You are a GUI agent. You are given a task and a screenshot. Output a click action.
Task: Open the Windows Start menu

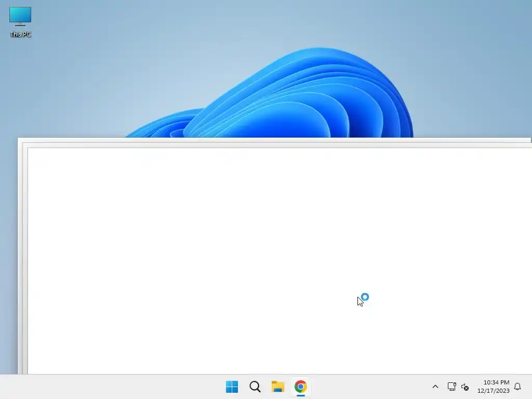click(232, 387)
